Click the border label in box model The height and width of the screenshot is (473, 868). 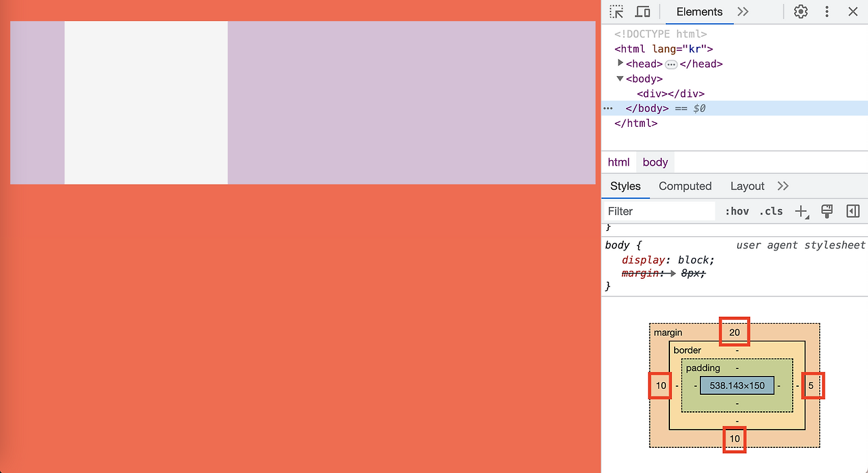687,350
